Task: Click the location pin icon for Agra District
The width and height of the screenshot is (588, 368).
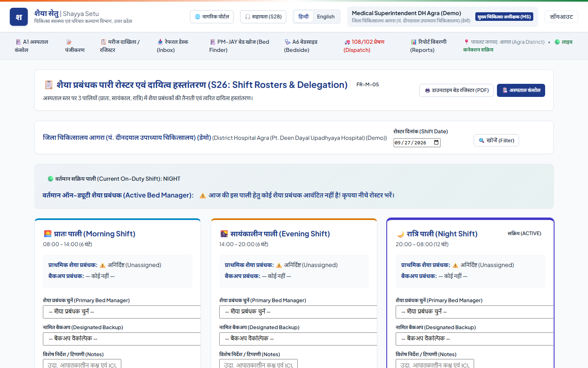Action: point(466,42)
